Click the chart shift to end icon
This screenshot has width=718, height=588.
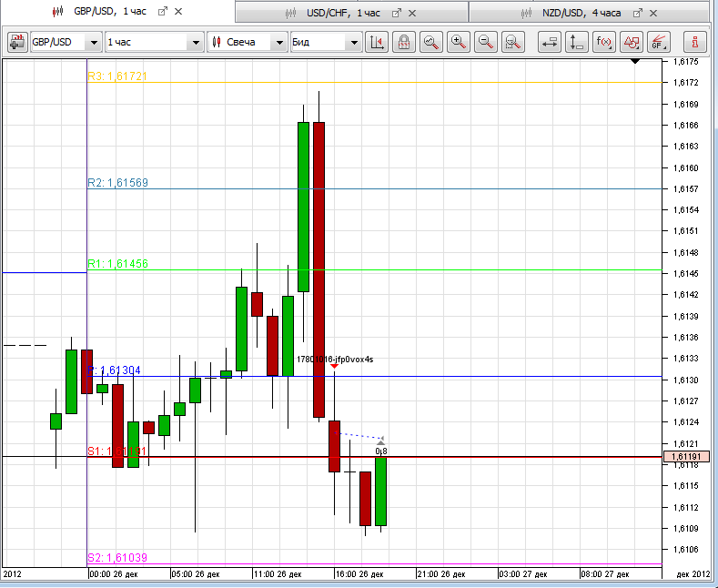tap(377, 42)
